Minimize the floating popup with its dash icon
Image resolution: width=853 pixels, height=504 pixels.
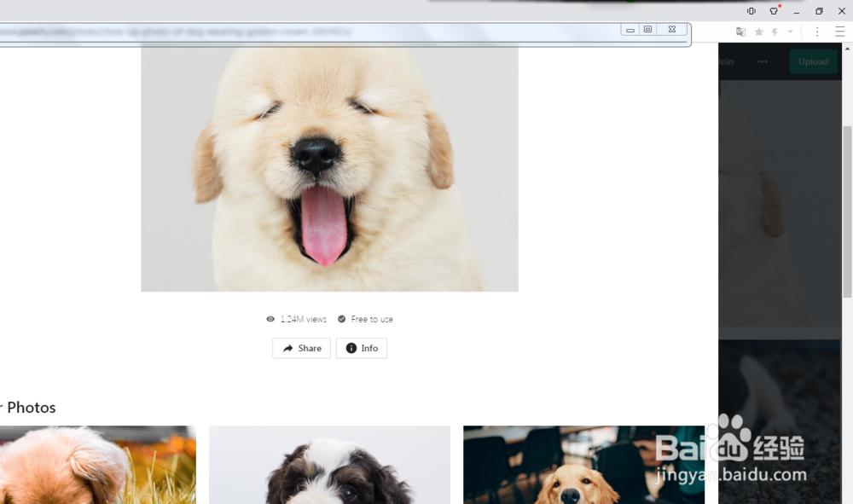pos(630,30)
